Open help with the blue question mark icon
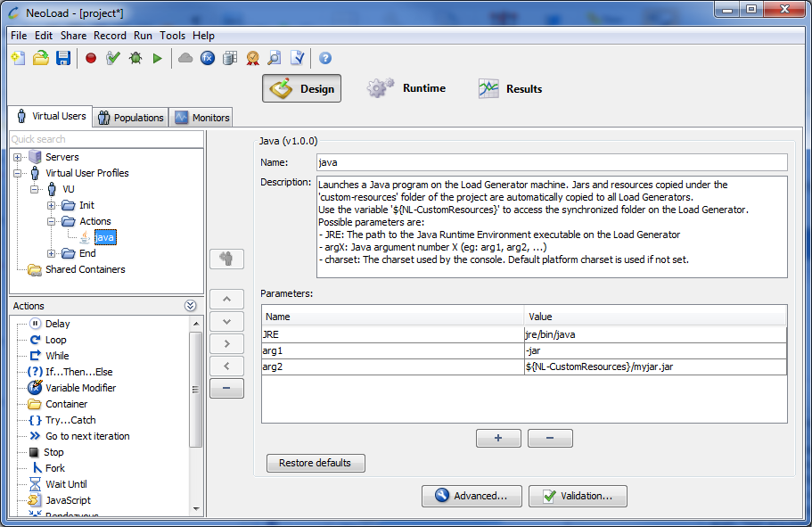The height and width of the screenshot is (527, 812). (325, 58)
